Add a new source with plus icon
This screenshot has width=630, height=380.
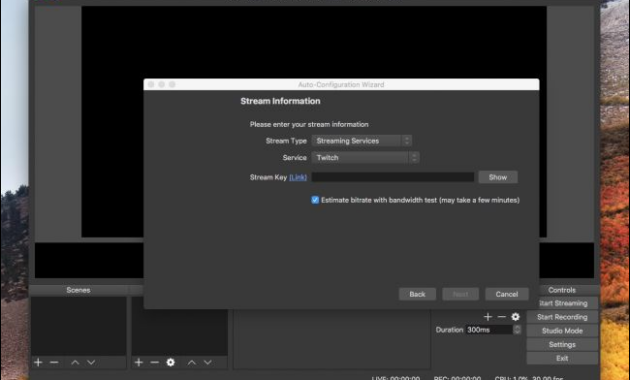(x=139, y=362)
